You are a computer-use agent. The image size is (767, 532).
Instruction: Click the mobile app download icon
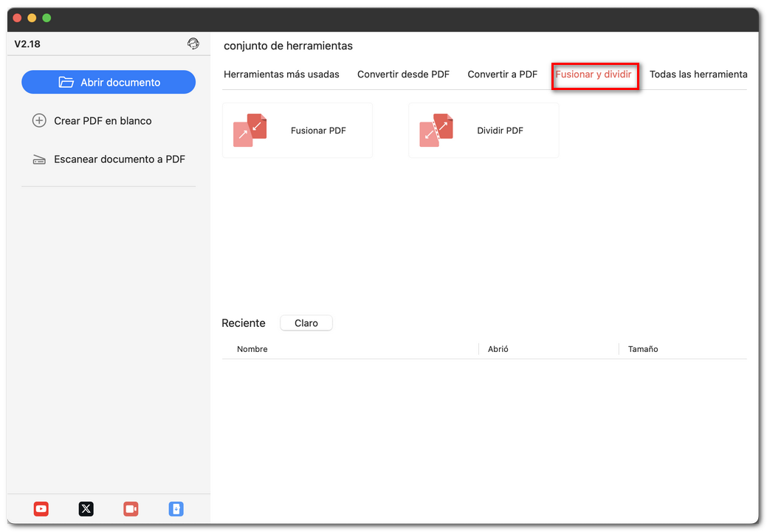pyautogui.click(x=176, y=509)
